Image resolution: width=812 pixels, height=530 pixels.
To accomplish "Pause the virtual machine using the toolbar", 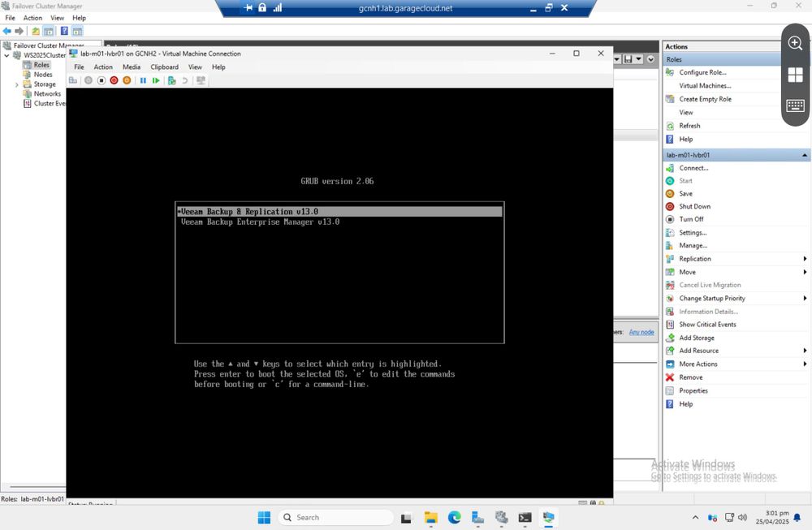I will [x=143, y=80].
